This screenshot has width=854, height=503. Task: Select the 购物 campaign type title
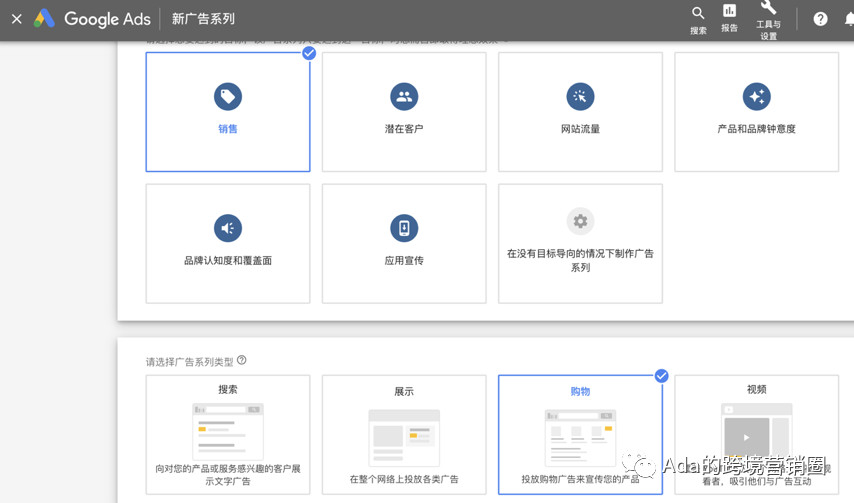[581, 391]
